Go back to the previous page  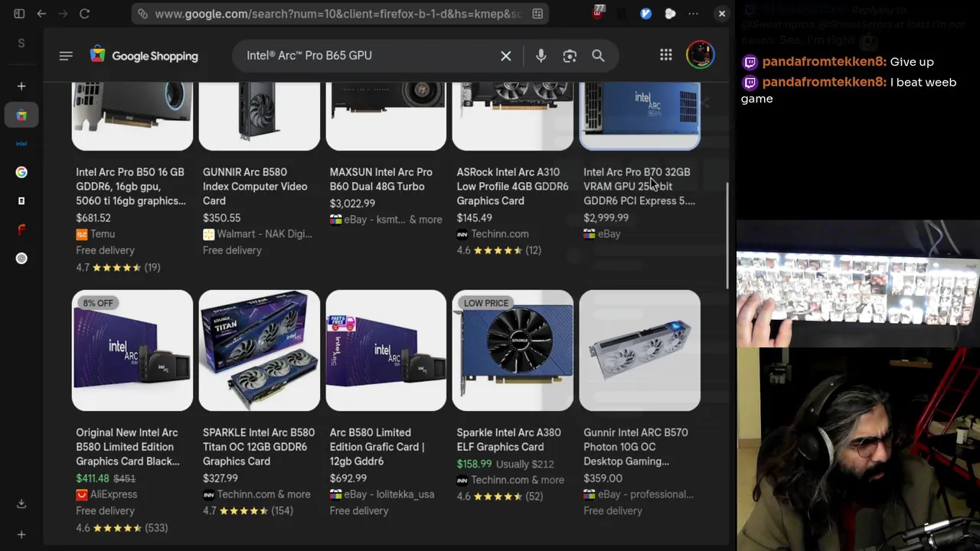pyautogui.click(x=41, y=14)
